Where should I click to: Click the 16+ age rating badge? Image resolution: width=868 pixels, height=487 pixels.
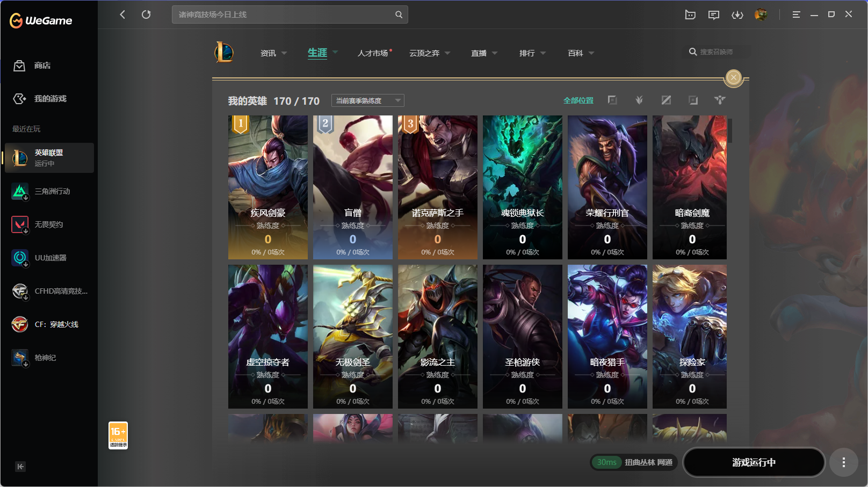118,435
